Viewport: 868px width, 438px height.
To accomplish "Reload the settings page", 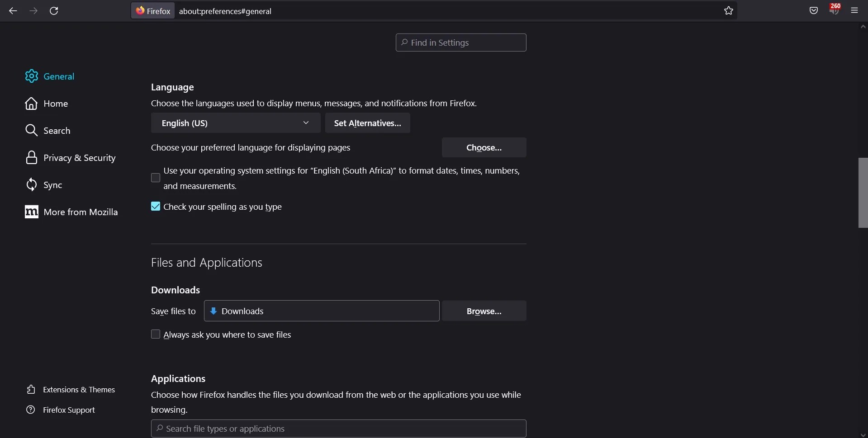I will (54, 11).
